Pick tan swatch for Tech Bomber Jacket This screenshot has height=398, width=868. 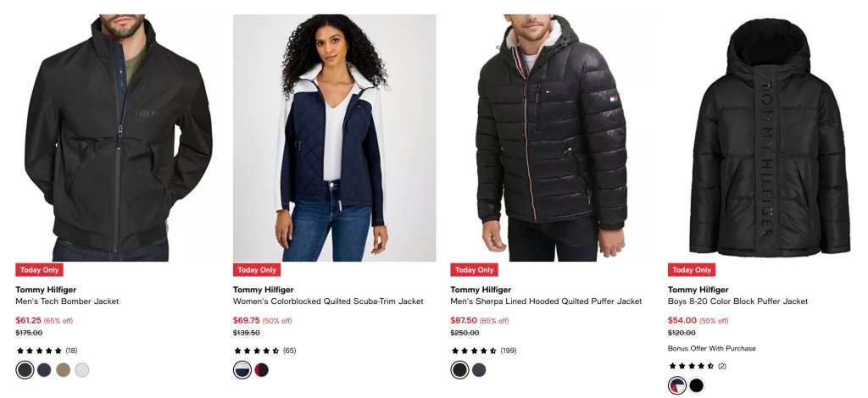pyautogui.click(x=63, y=370)
